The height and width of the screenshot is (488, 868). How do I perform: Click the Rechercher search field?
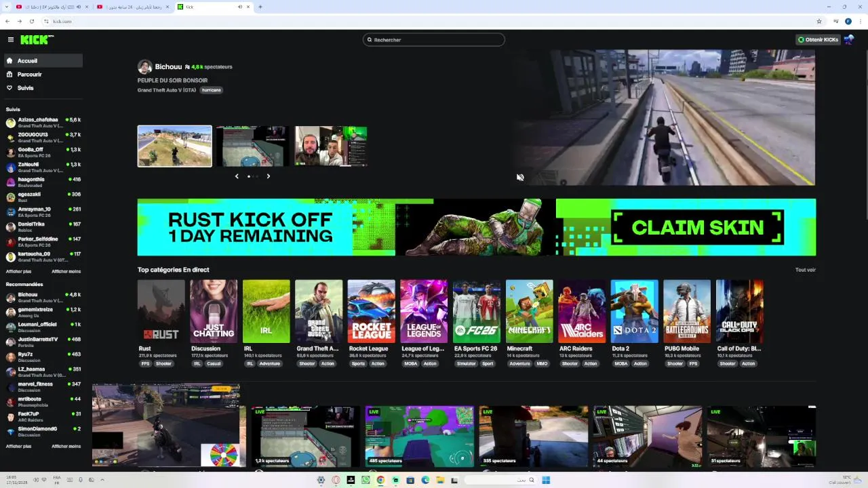click(434, 40)
